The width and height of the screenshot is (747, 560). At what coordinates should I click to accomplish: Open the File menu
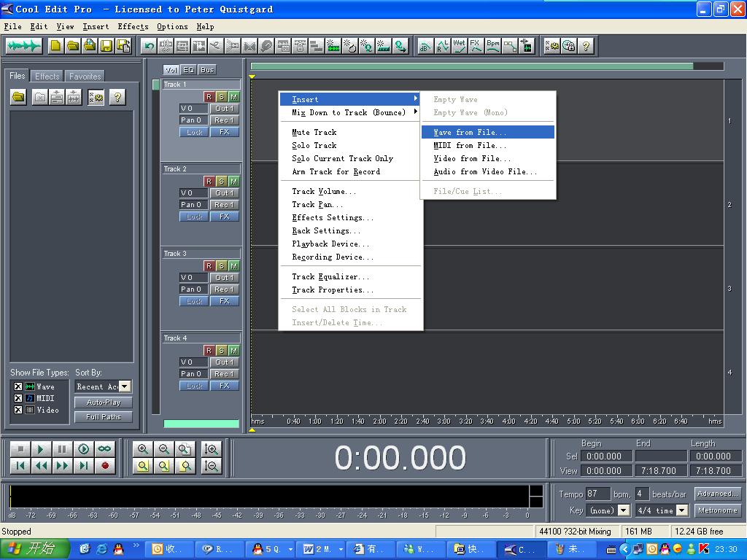[x=12, y=27]
